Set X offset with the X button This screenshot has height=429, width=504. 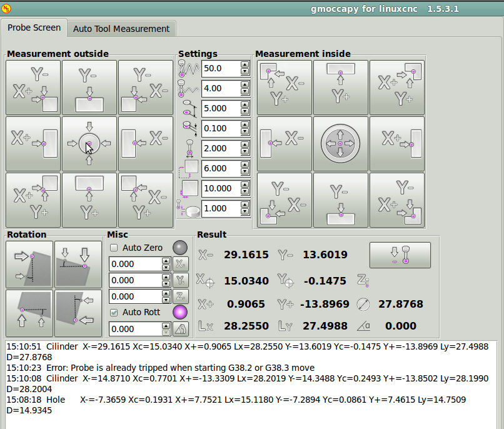pos(181,264)
